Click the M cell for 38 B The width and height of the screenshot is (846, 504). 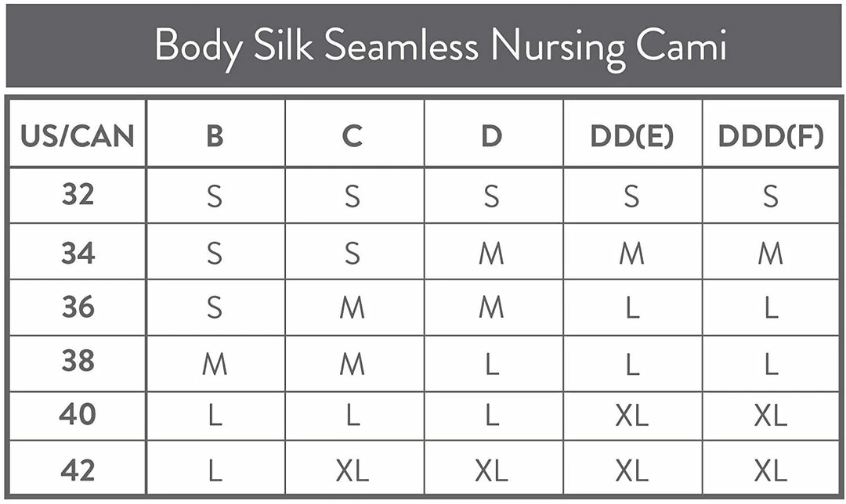pyautogui.click(x=215, y=363)
